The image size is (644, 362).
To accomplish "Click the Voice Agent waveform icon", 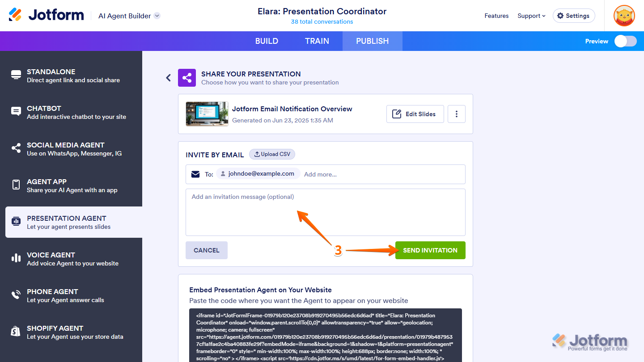I will click(16, 258).
